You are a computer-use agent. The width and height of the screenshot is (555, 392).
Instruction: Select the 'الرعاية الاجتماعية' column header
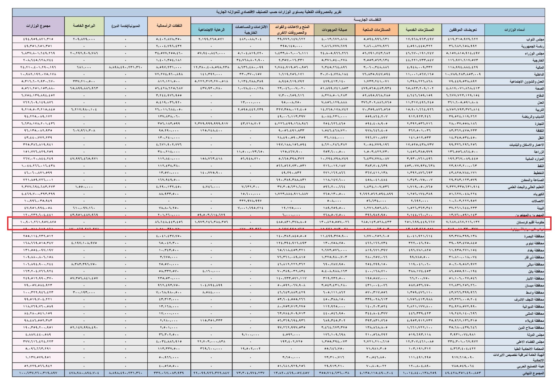211,30
